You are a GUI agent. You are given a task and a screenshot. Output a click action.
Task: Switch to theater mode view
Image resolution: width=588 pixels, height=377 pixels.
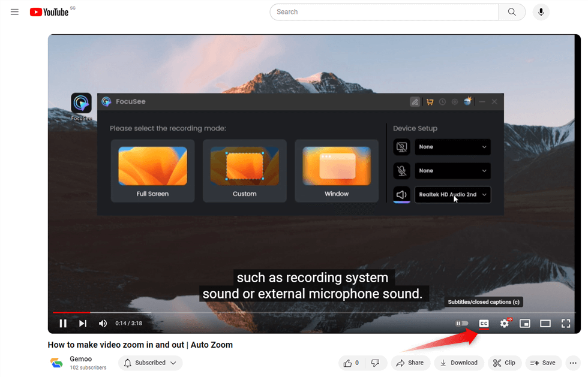pos(545,324)
